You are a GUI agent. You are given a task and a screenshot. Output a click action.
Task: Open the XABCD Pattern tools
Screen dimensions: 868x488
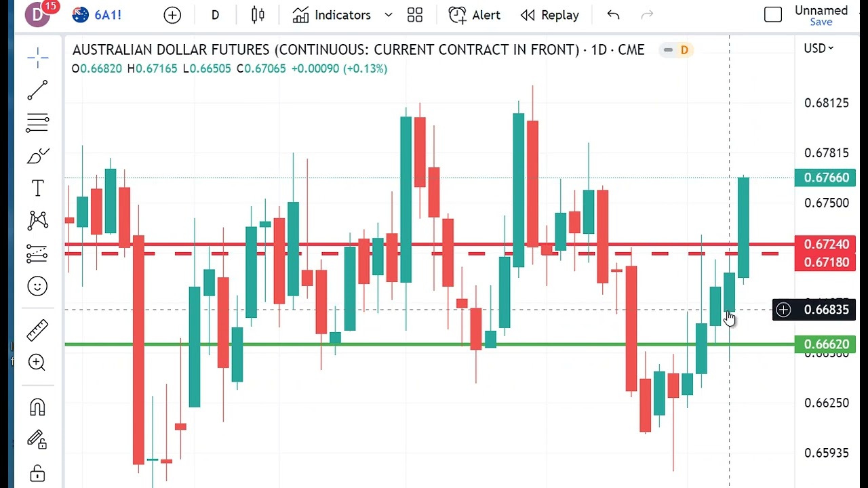[37, 220]
